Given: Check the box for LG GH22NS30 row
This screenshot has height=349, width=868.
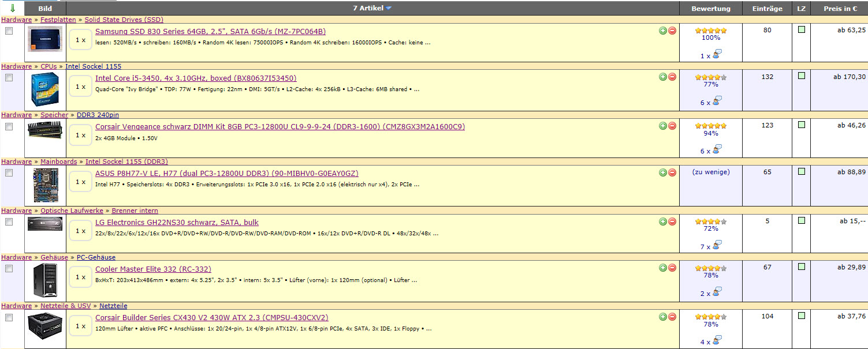Looking at the screenshot, I should tap(9, 222).
